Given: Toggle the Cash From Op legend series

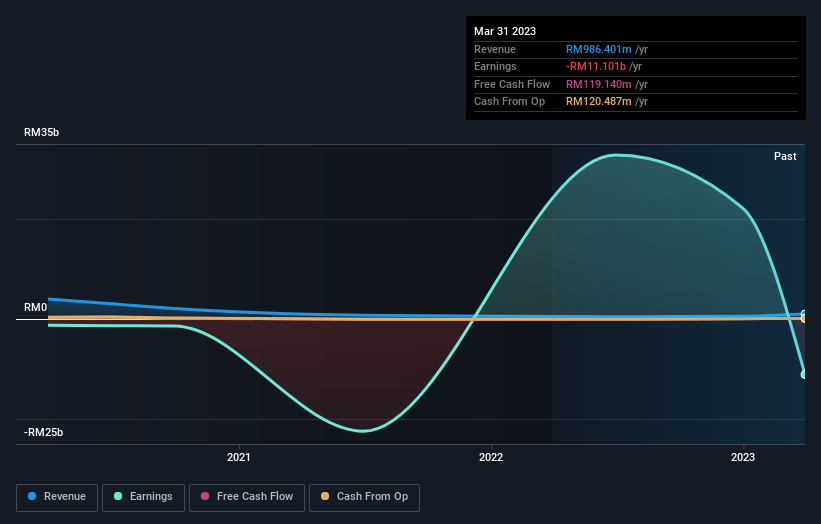Looking at the screenshot, I should pyautogui.click(x=364, y=497).
